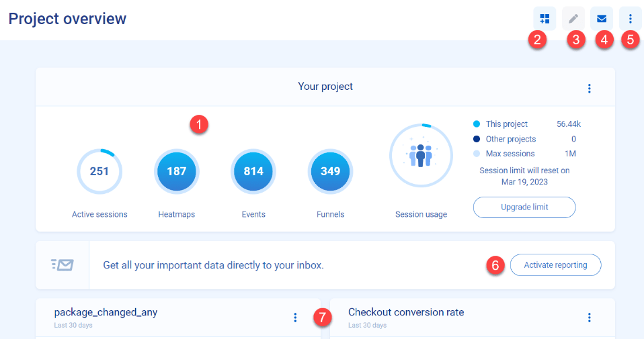Click Last 30 days under Checkout conversion rate
The height and width of the screenshot is (339, 644).
point(367,326)
